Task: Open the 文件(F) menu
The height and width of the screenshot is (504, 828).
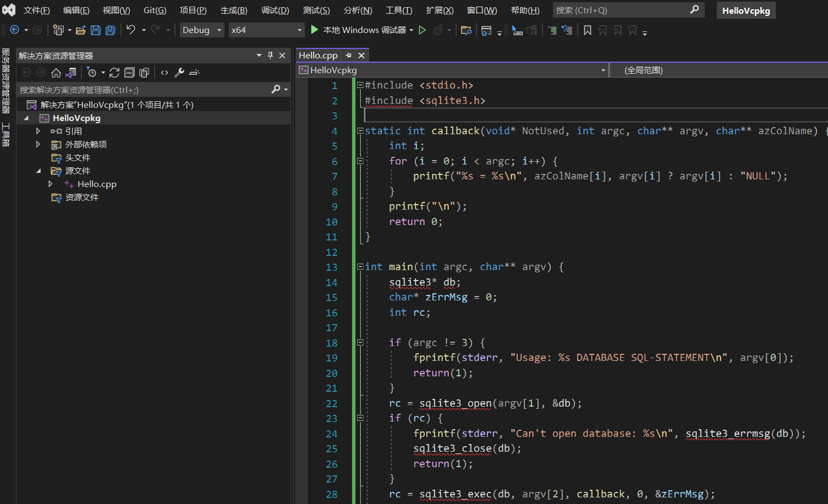Action: coord(37,10)
